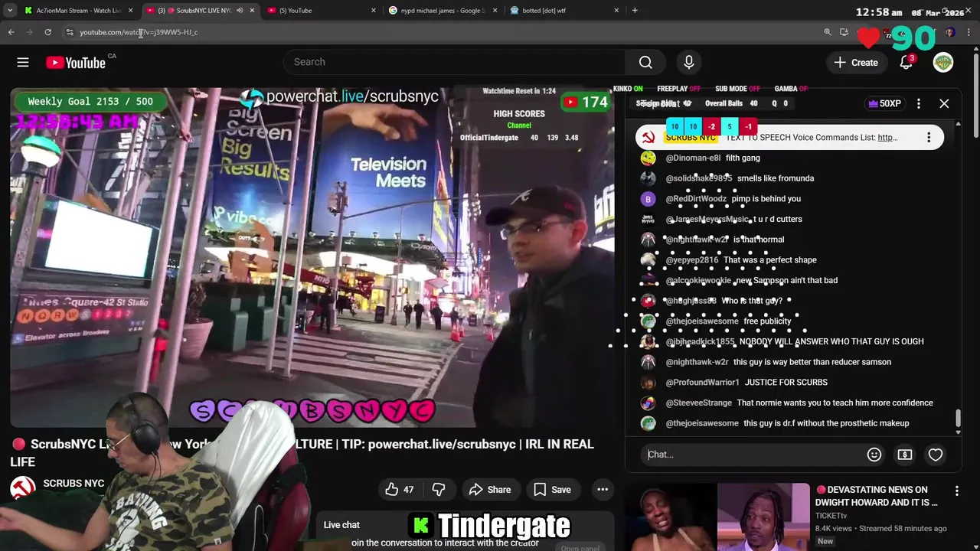The height and width of the screenshot is (551, 980).
Task: Click @ProfoundWarrior1 'JUSTICE FOR SCURBS' message
Action: pyautogui.click(x=786, y=383)
